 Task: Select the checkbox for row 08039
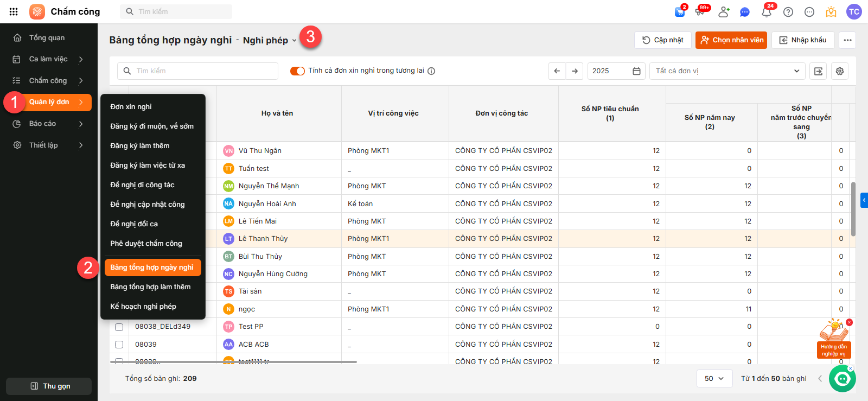pos(119,345)
